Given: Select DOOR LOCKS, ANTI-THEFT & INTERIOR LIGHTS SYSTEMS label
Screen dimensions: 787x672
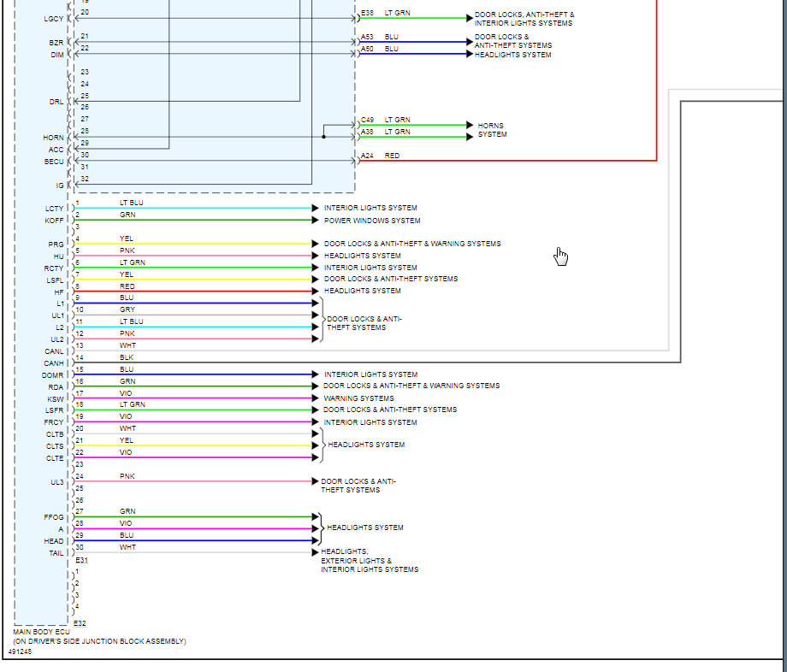Looking at the screenshot, I should (524, 19).
